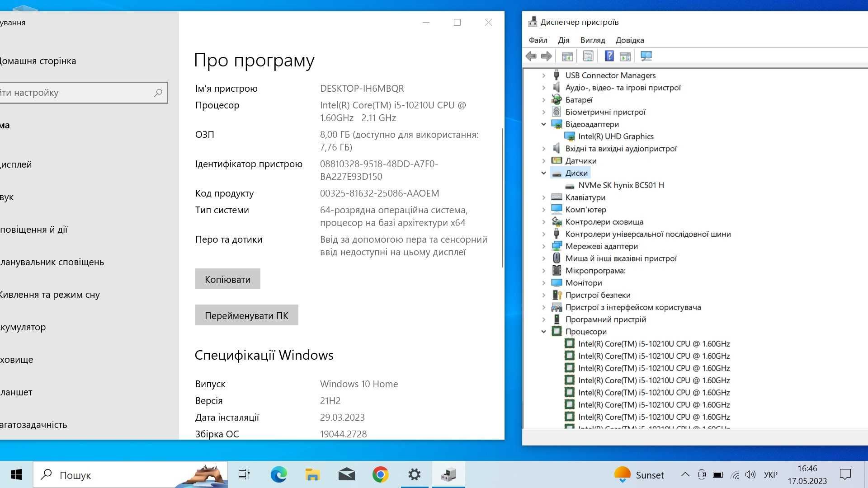Viewport: 868px width, 488px height.
Task: Click the Back arrow in Device Manager toolbar
Action: (531, 56)
